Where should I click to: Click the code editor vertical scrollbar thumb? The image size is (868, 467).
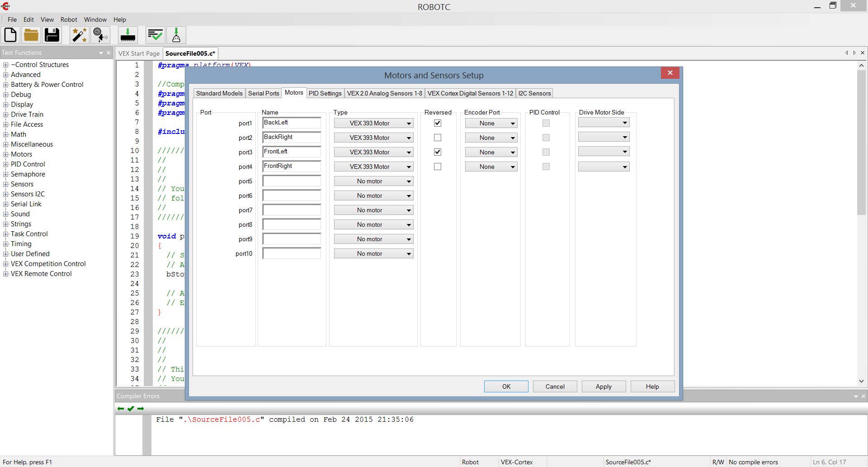pos(861,142)
